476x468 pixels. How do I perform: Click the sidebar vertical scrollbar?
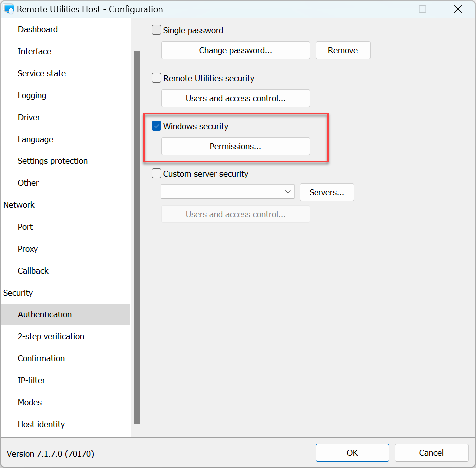[x=137, y=237]
